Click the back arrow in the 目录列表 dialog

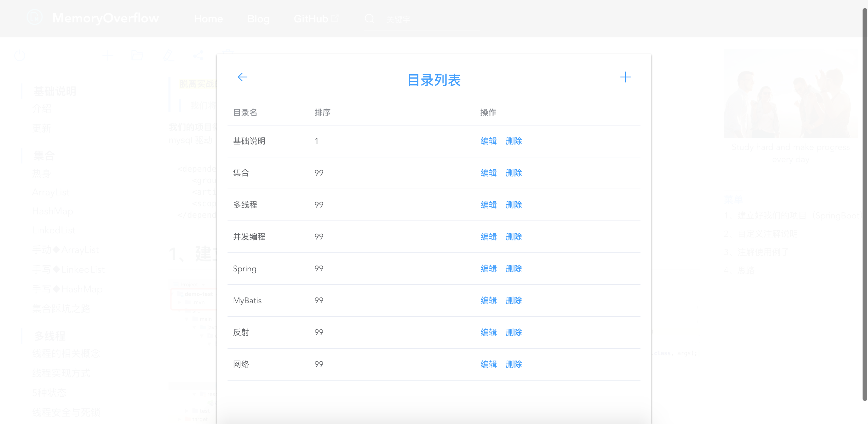pyautogui.click(x=242, y=77)
